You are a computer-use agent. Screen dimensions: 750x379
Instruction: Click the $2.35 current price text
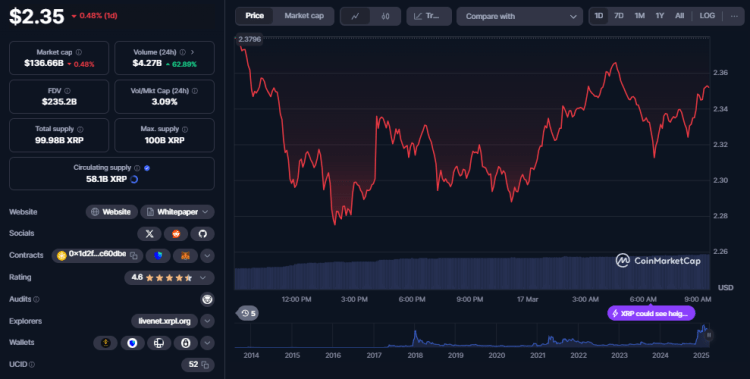coord(37,17)
